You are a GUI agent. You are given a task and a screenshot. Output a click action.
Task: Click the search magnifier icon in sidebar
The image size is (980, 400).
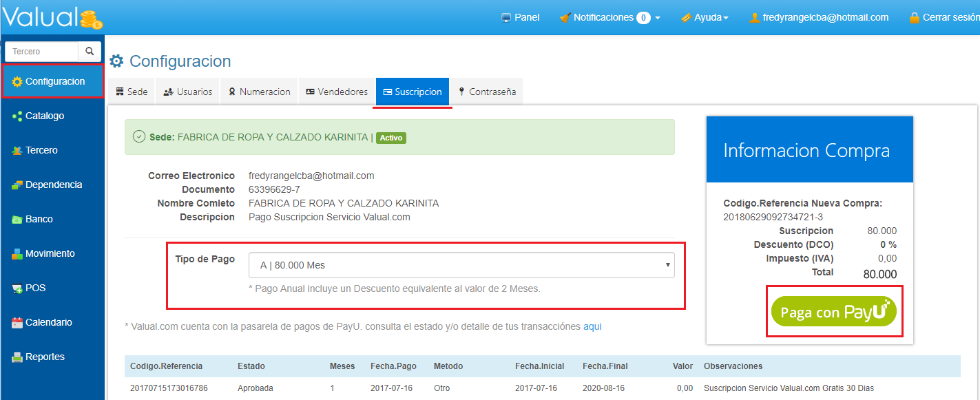[x=90, y=52]
